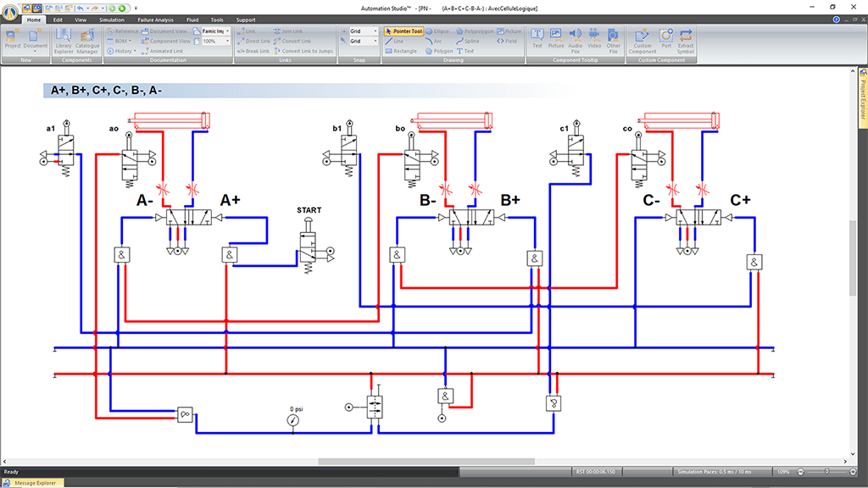Adjust the zoom slider in status bar

pos(827,471)
